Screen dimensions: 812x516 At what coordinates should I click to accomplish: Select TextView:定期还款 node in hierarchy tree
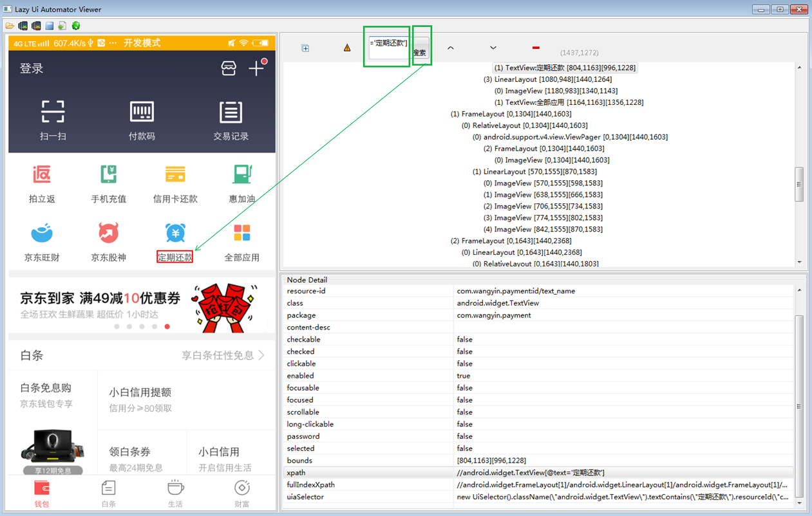click(565, 68)
